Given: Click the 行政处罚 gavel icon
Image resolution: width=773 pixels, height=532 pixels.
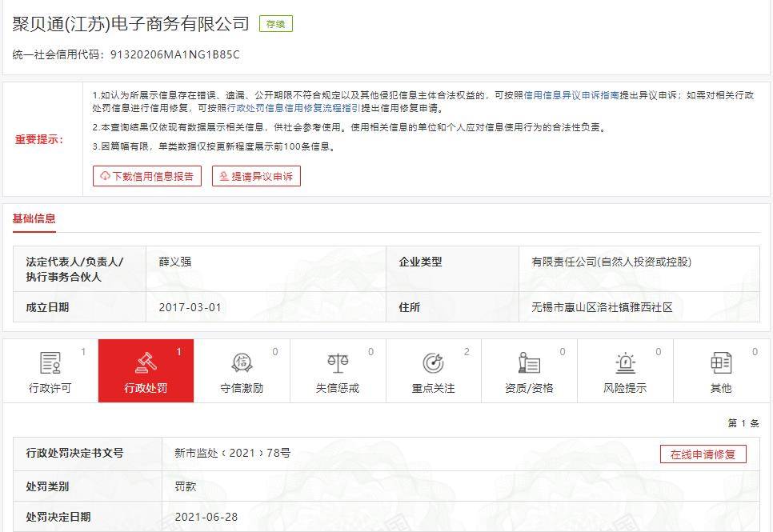Looking at the screenshot, I should click(x=146, y=363).
